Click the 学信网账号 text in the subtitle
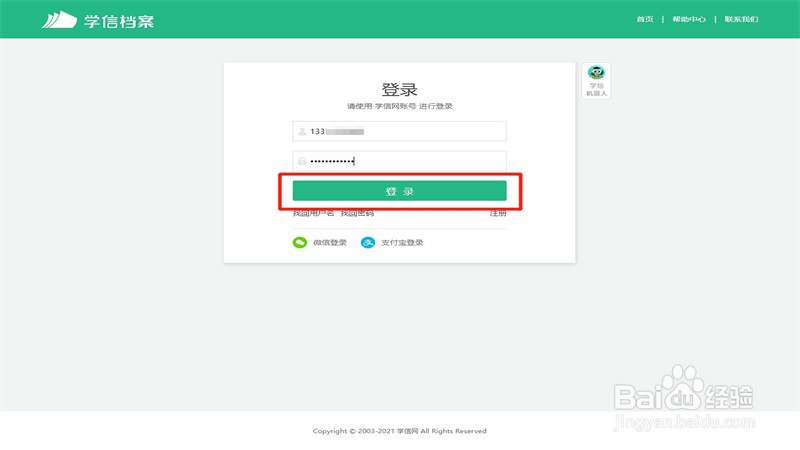Viewport: 800px width, 450px height. point(395,106)
